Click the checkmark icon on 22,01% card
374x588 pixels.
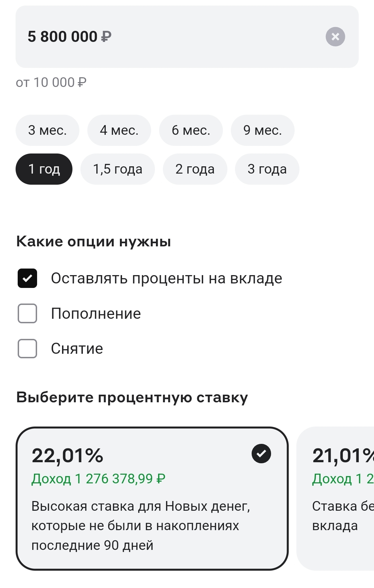click(261, 454)
